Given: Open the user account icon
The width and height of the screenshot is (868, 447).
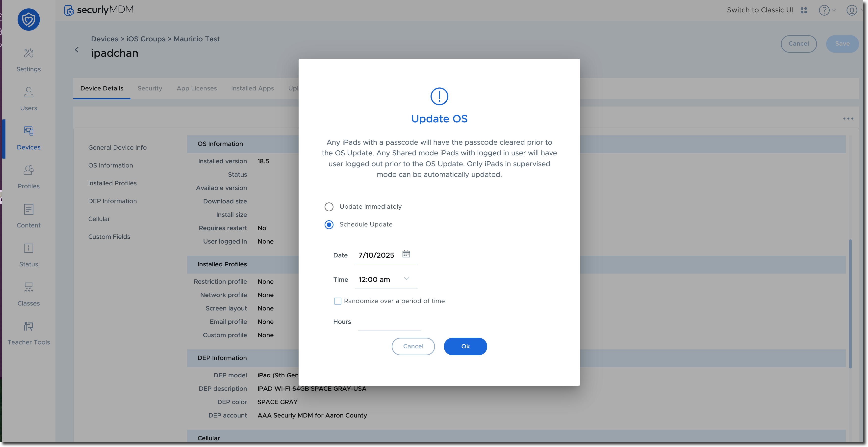Looking at the screenshot, I should click(851, 10).
